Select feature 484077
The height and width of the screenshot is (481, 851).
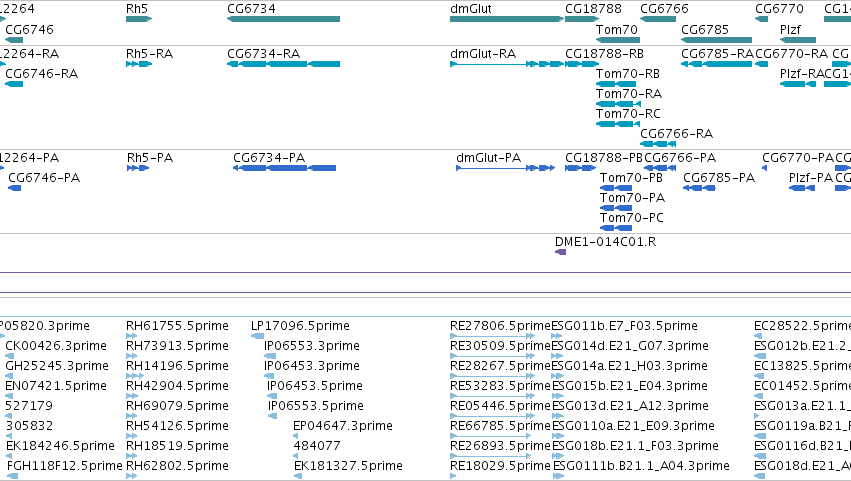297,457
